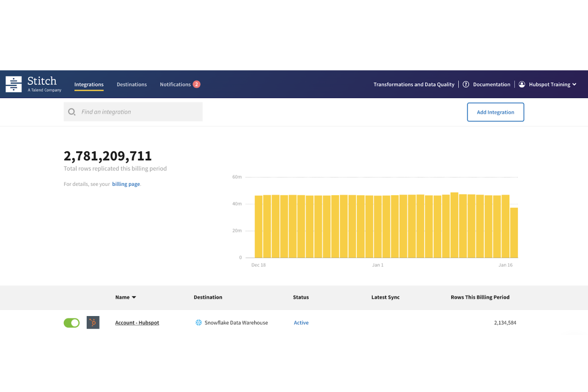Open the billing page link
The width and height of the screenshot is (588, 392).
coord(126,184)
